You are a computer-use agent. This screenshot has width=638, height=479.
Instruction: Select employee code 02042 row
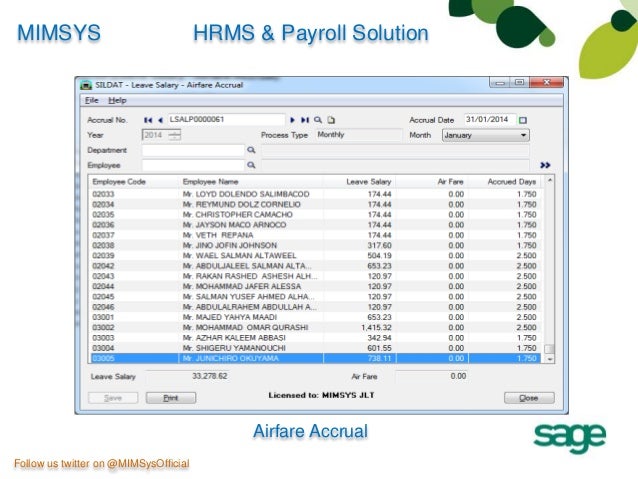coord(315,266)
